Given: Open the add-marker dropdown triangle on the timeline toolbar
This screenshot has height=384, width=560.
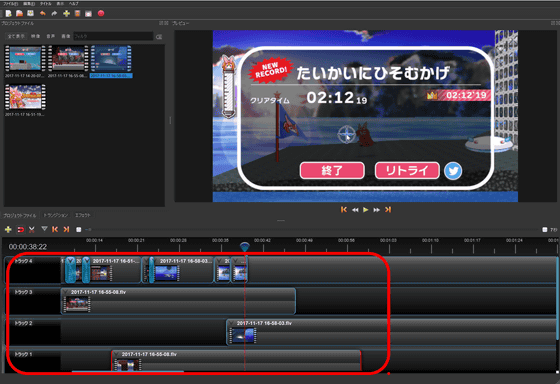Looking at the screenshot, I should [44, 229].
